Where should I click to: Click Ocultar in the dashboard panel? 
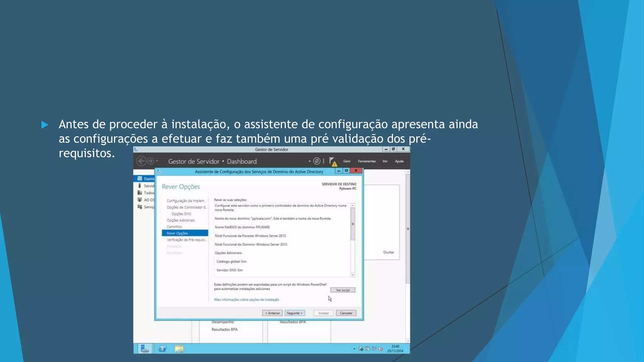tap(388, 252)
